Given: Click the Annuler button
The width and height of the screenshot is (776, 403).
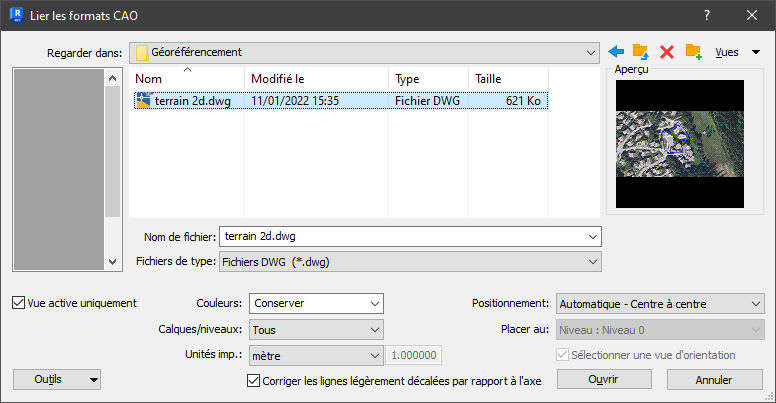Looking at the screenshot, I should coord(714,380).
